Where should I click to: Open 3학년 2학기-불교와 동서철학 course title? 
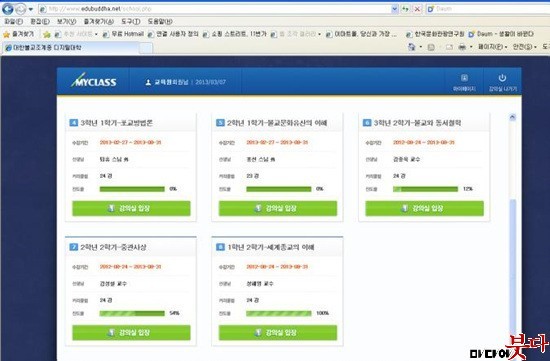coord(417,123)
